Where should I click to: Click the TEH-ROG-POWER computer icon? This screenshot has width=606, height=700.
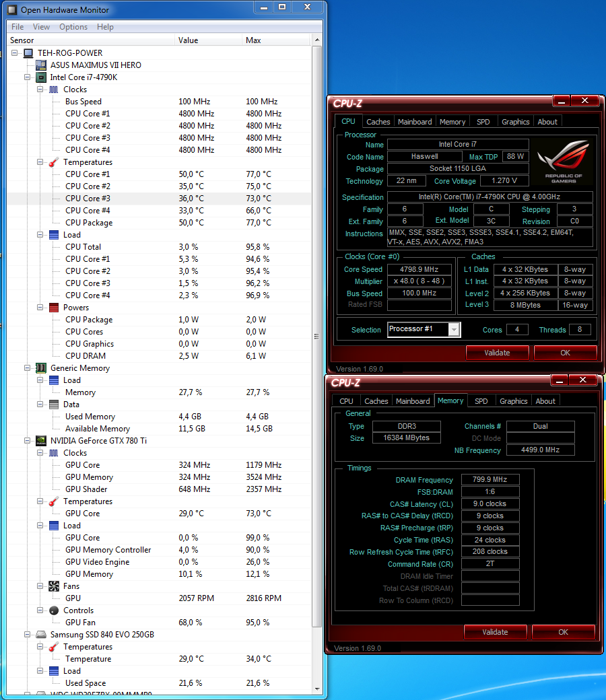pos(28,53)
